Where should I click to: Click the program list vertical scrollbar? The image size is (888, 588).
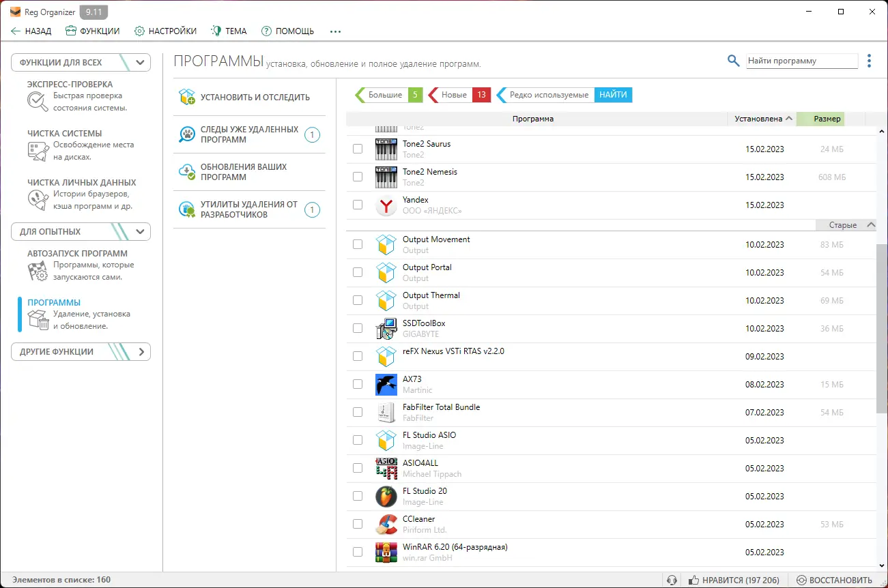click(882, 328)
